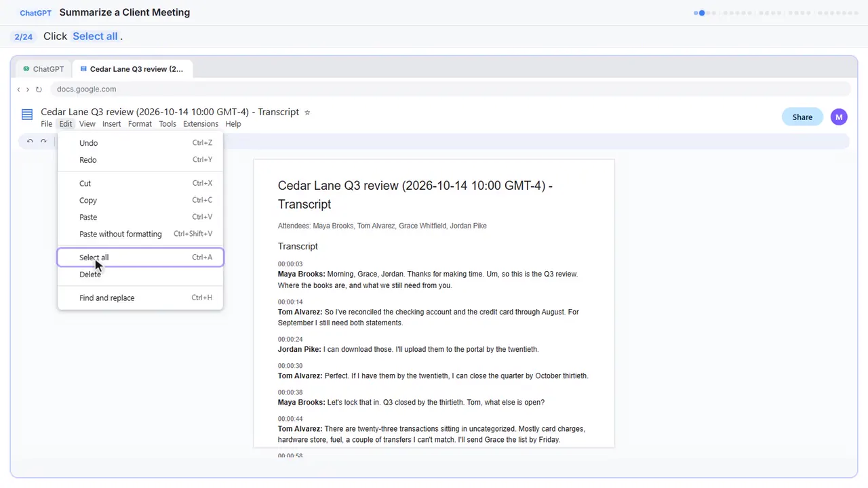The image size is (868, 488).
Task: Click the Share button
Action: [x=802, y=117]
